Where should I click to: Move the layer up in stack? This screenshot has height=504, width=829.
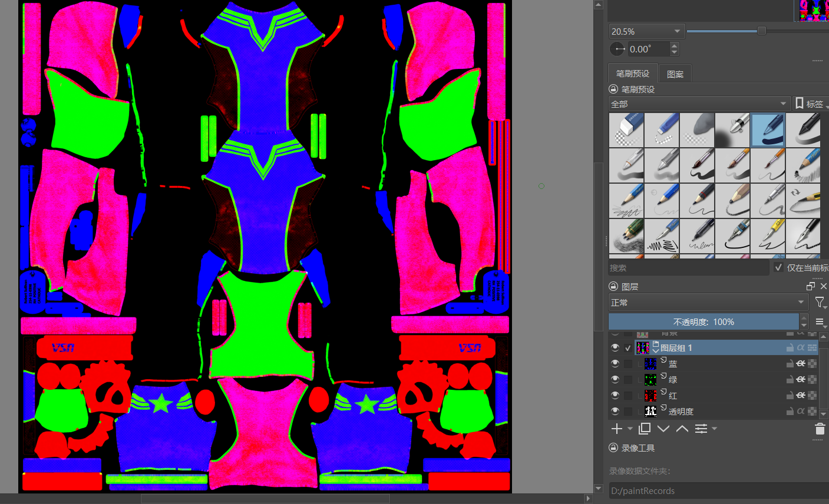click(682, 429)
